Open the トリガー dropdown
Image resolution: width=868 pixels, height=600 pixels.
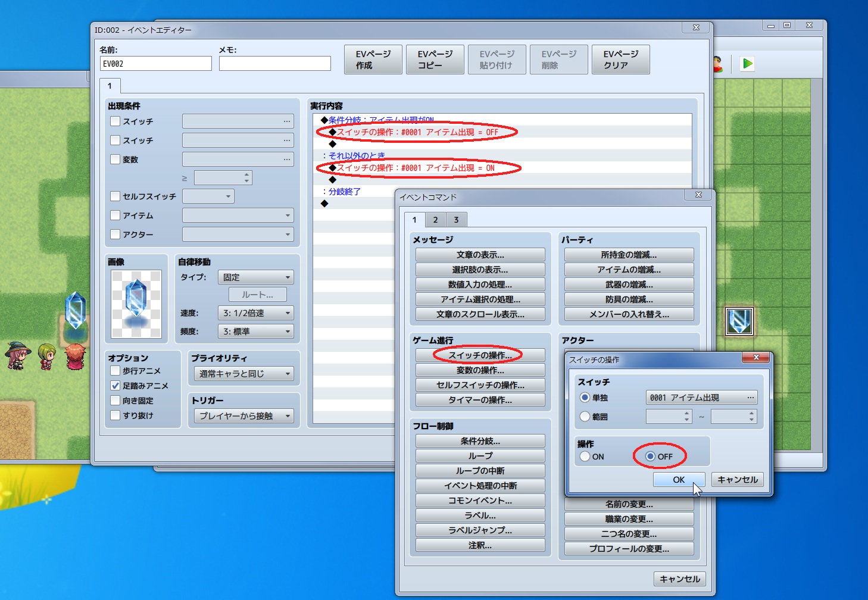(244, 416)
